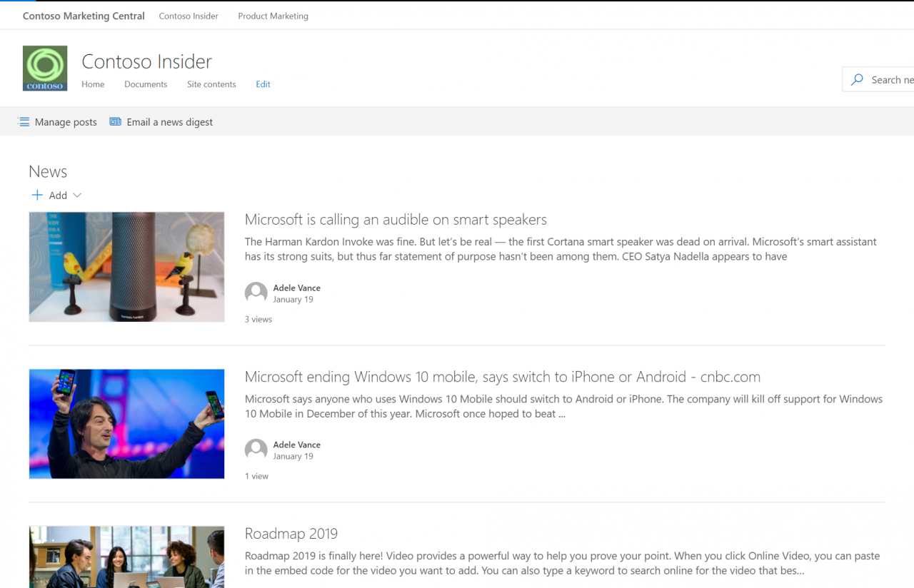Click the '1 view' count text
Screen dimensions: 914x588
(x=257, y=477)
